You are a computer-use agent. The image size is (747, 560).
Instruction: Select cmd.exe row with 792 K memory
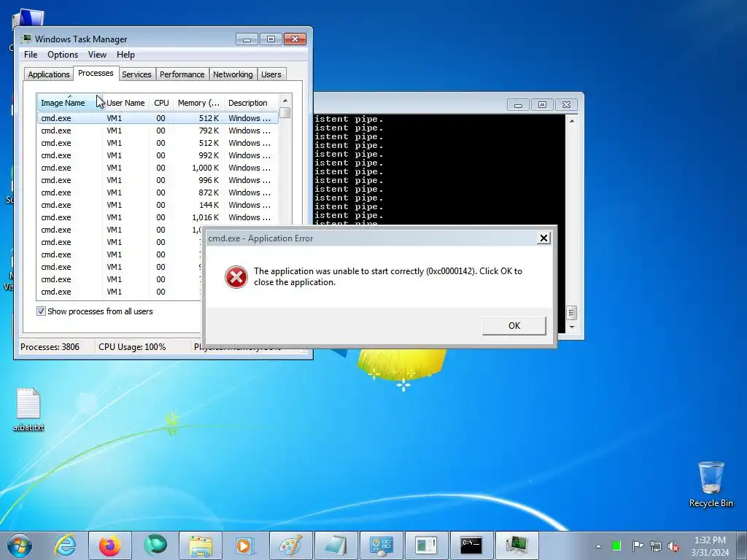pyautogui.click(x=158, y=131)
